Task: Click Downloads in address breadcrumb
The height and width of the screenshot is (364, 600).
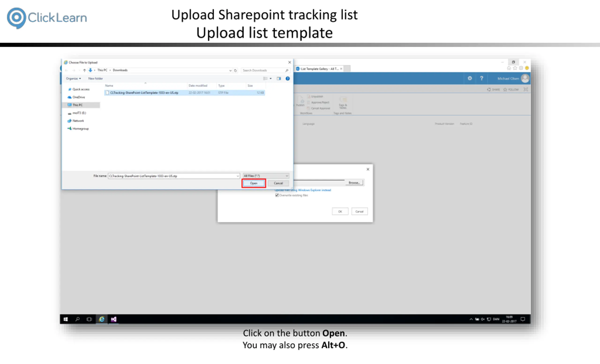Action: pyautogui.click(x=120, y=70)
